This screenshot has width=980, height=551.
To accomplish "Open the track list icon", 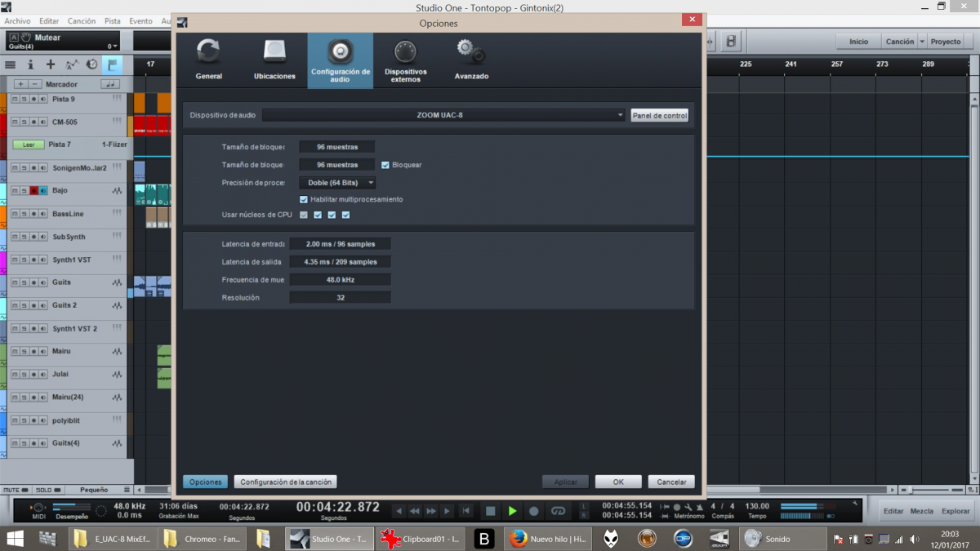I will (x=11, y=64).
